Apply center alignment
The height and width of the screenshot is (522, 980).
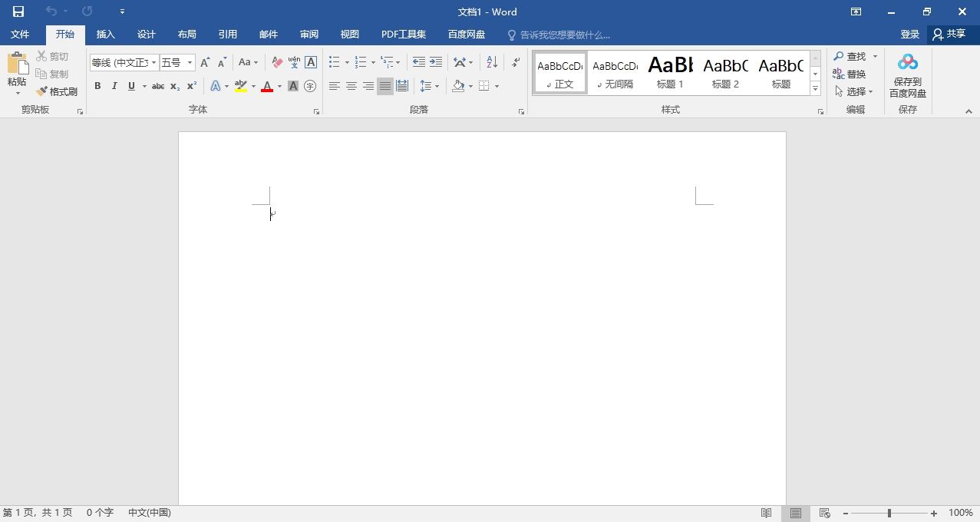pos(351,85)
